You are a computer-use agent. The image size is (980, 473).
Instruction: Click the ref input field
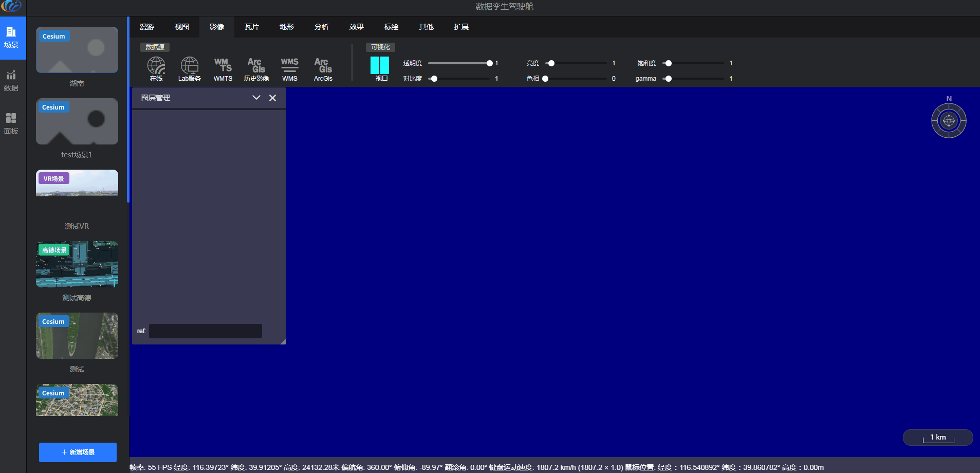pos(205,331)
